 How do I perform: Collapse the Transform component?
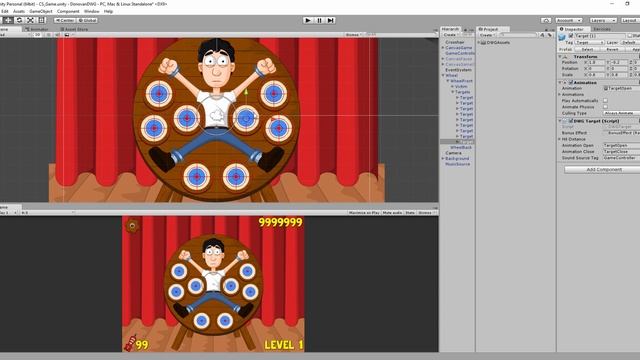560,57
